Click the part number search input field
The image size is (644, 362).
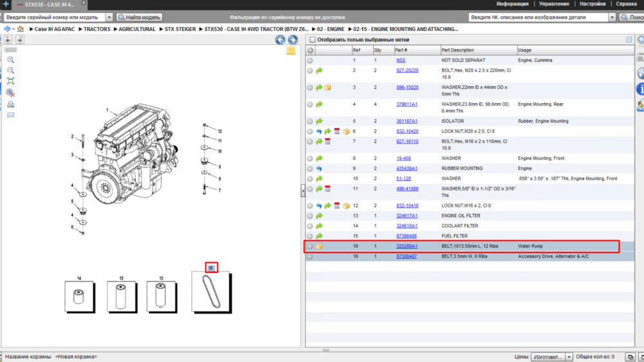click(538, 17)
